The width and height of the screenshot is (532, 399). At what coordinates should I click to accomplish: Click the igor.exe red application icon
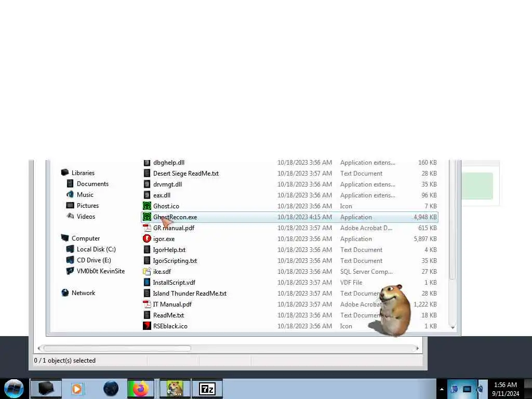147,238
